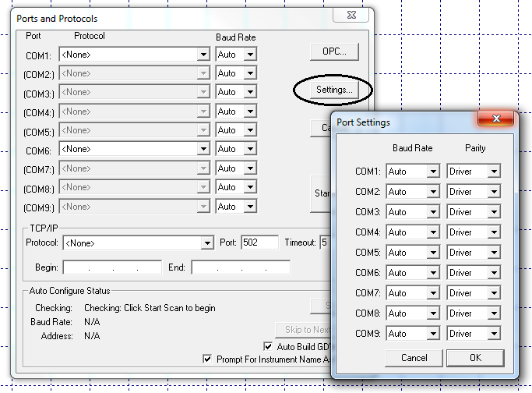Click the Begin IP address field
Image resolution: width=532 pixels, height=393 pixels.
107,267
